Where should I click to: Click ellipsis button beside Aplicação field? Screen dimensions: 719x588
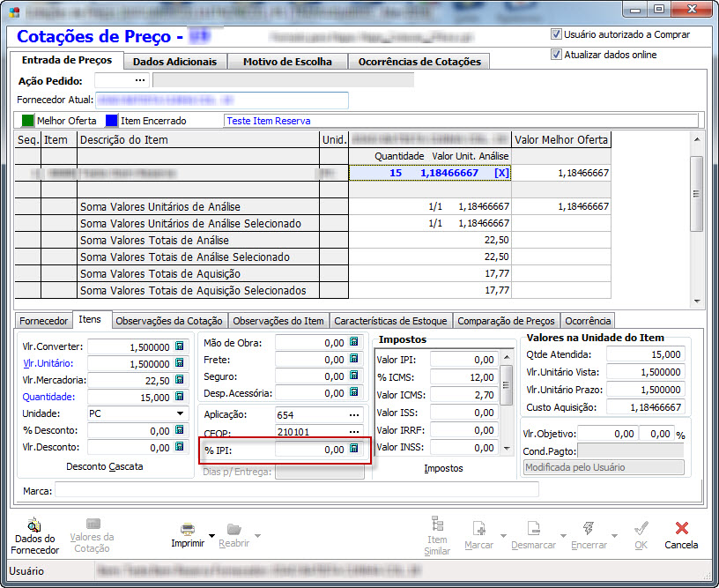[x=354, y=414]
